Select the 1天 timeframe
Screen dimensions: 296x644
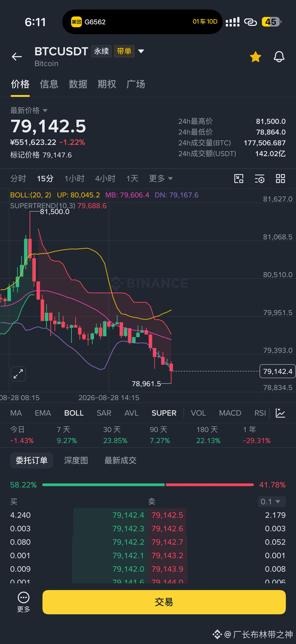coord(132,179)
